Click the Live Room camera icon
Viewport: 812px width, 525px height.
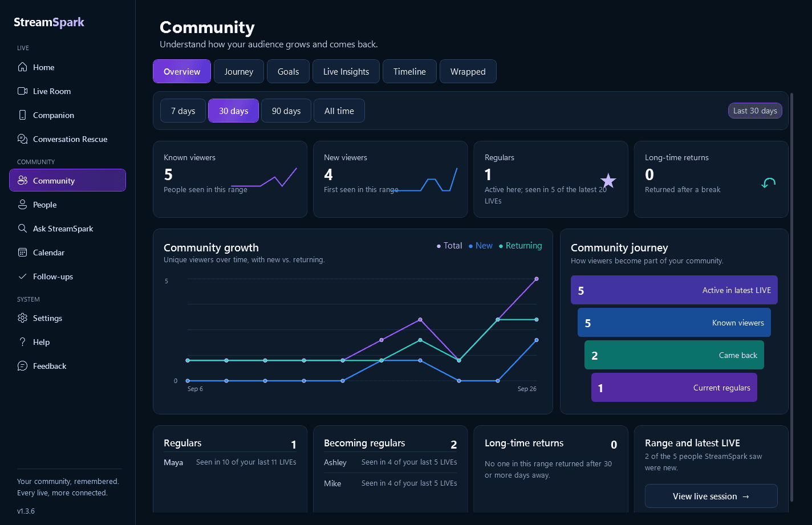tap(23, 91)
